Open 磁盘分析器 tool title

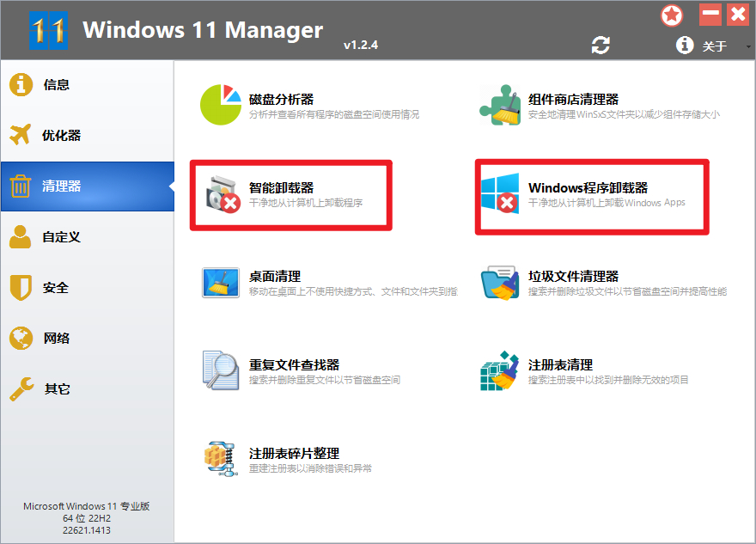point(281,100)
